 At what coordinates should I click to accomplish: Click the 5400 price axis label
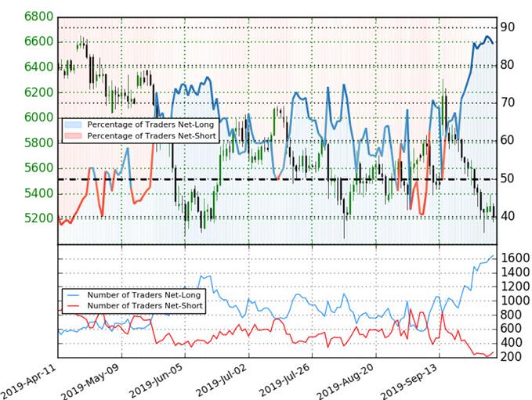[x=38, y=193]
